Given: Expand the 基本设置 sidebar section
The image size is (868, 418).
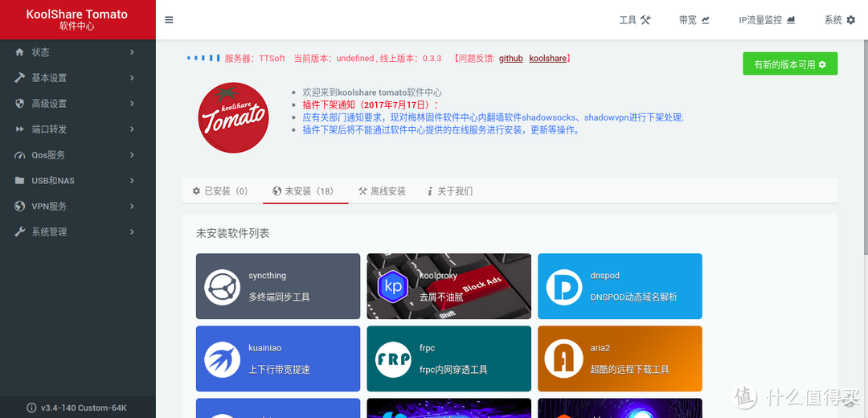Looking at the screenshot, I should [77, 78].
